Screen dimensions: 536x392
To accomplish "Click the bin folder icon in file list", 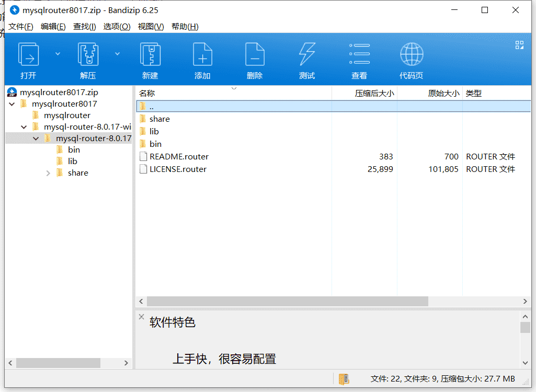I will [x=143, y=144].
